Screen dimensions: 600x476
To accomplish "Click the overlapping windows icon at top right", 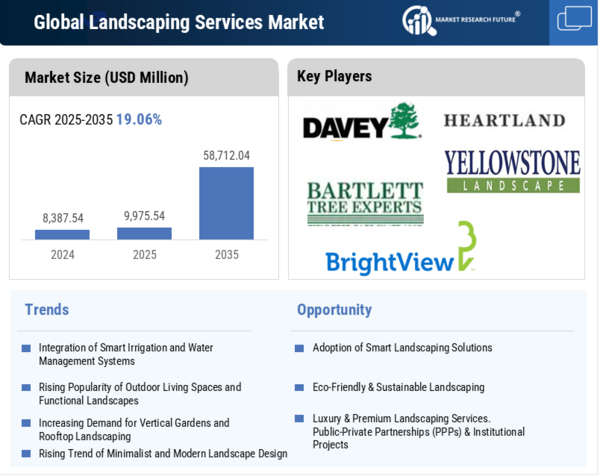I will tap(574, 20).
